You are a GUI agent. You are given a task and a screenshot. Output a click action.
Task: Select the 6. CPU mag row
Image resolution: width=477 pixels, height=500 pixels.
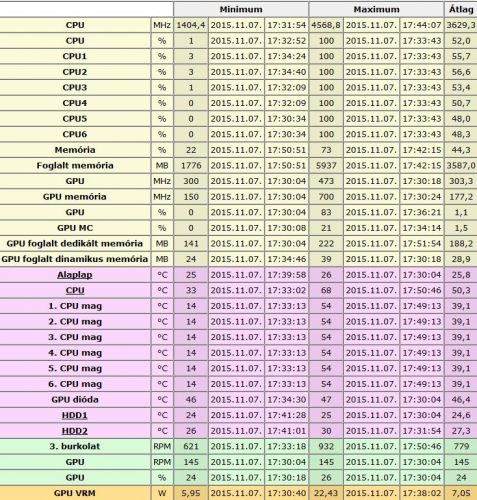pyautogui.click(x=238, y=384)
